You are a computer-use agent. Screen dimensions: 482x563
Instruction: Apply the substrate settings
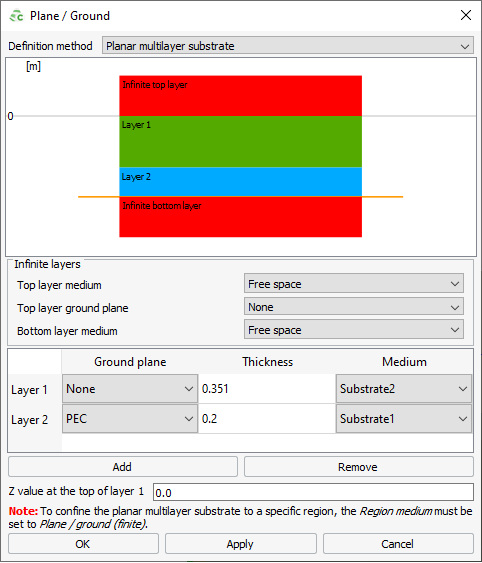(x=241, y=544)
